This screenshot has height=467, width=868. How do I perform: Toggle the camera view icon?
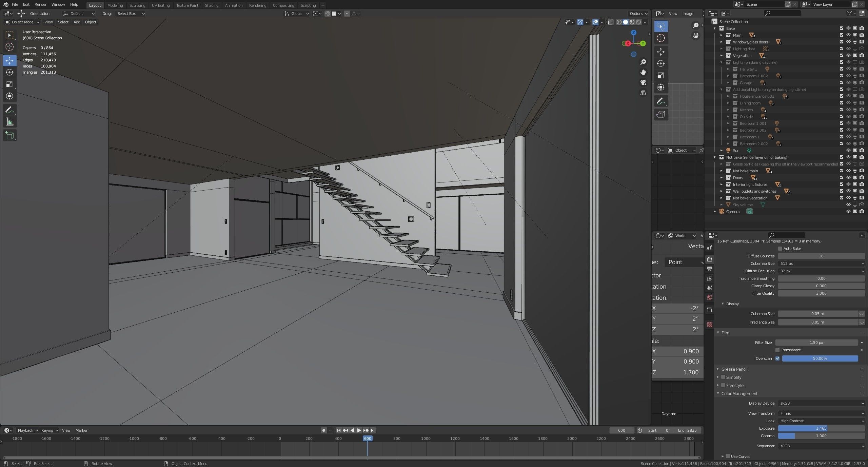(x=643, y=82)
